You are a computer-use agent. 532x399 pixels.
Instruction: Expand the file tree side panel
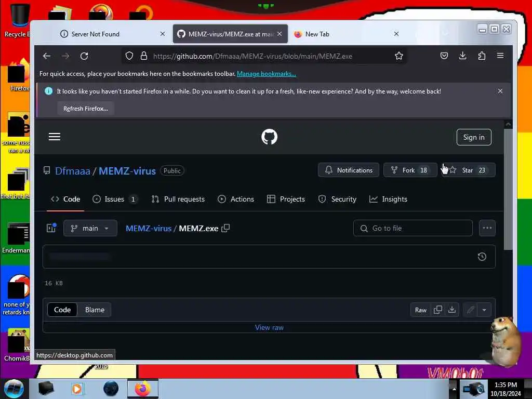51,228
